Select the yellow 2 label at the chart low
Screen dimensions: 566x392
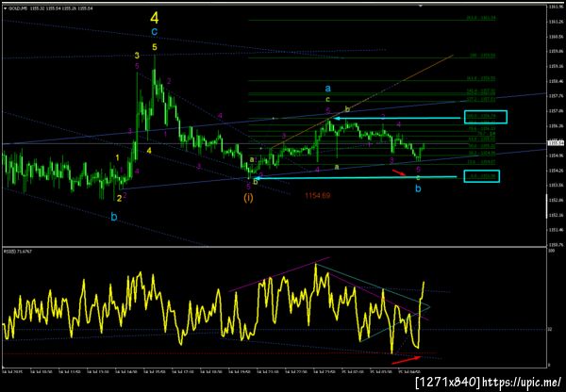tap(119, 198)
